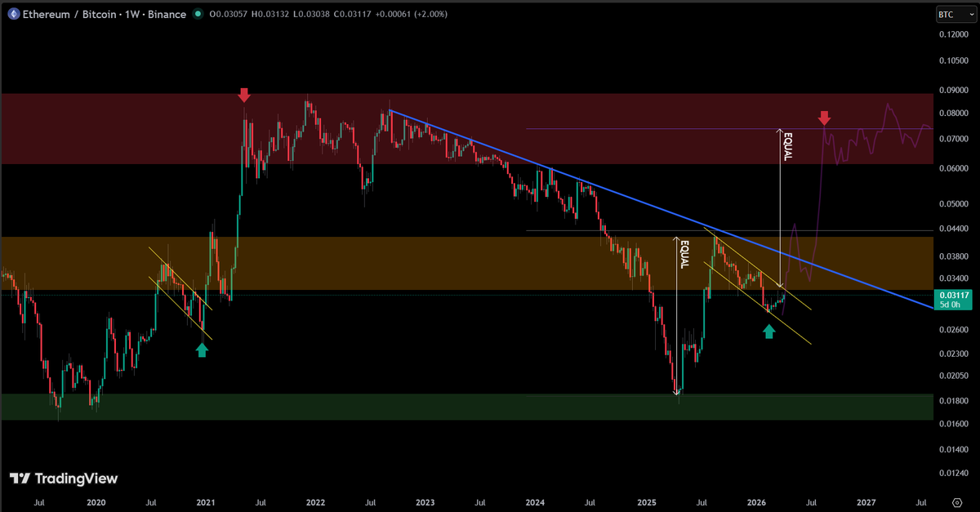
Task: Click the 0.12000 price axis label
Action: [x=954, y=34]
